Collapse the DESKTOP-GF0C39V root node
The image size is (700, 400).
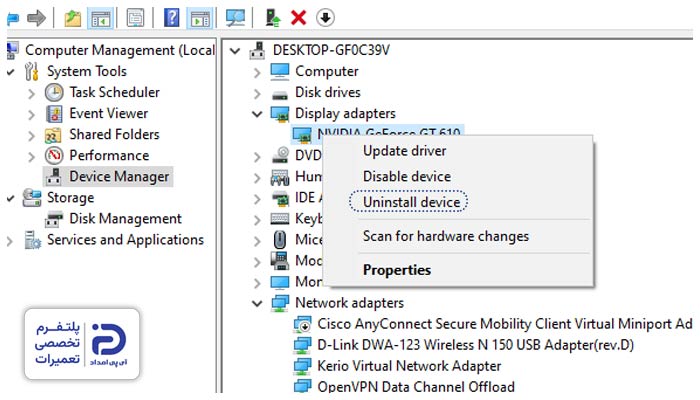pos(235,50)
